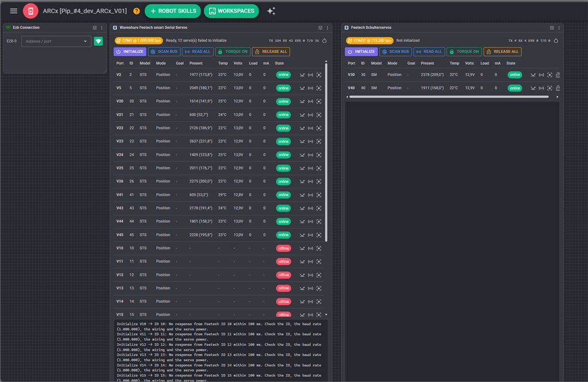Open the yellow help question mark

tap(137, 11)
